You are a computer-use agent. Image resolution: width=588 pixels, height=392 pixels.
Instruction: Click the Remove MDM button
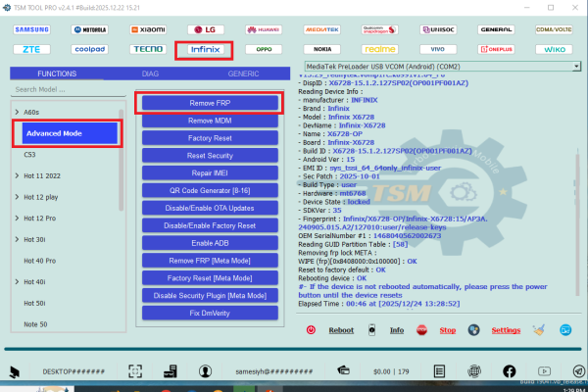click(x=210, y=121)
